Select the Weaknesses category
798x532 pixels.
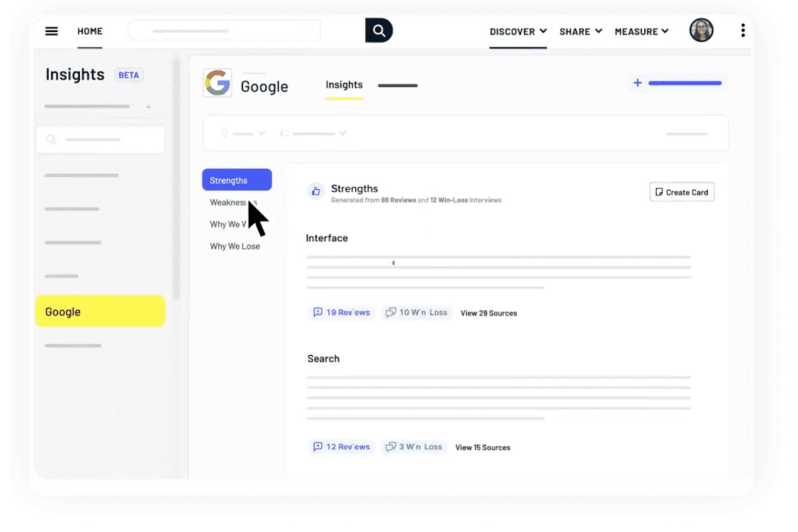(233, 203)
